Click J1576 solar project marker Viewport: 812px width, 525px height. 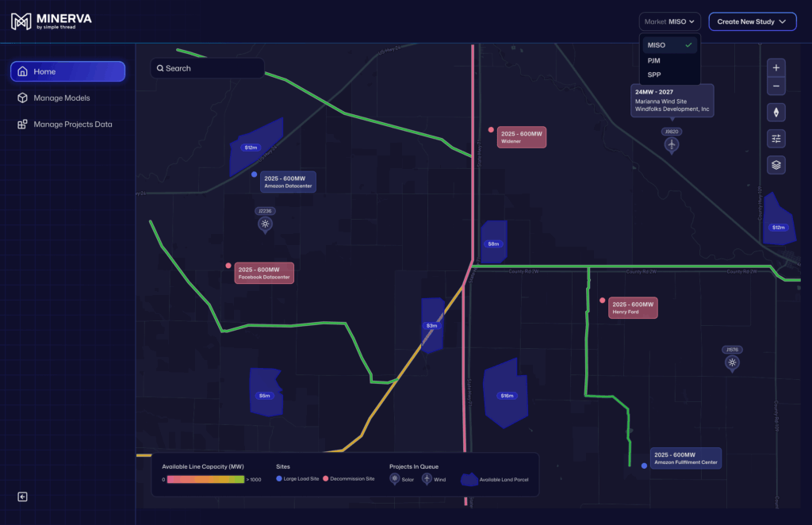point(732,363)
